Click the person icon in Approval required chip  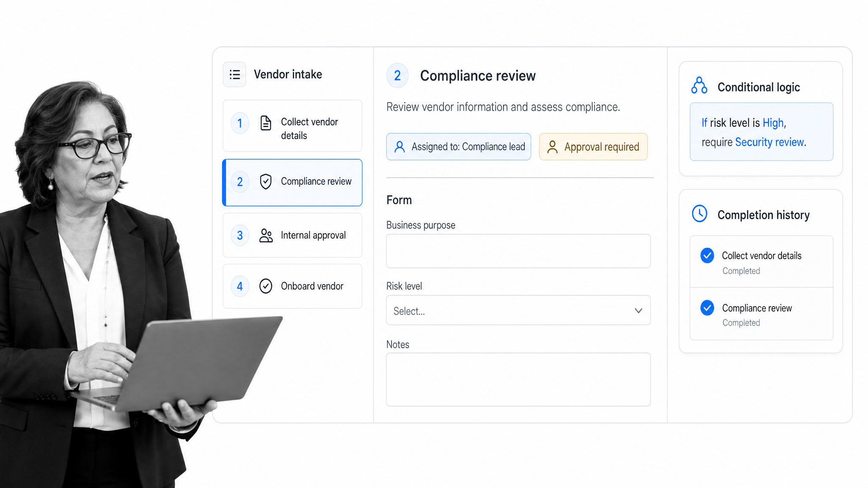coord(552,147)
